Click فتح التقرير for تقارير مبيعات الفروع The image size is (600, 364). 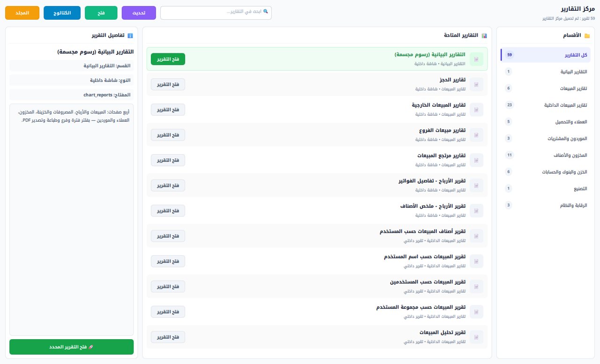[168, 135]
